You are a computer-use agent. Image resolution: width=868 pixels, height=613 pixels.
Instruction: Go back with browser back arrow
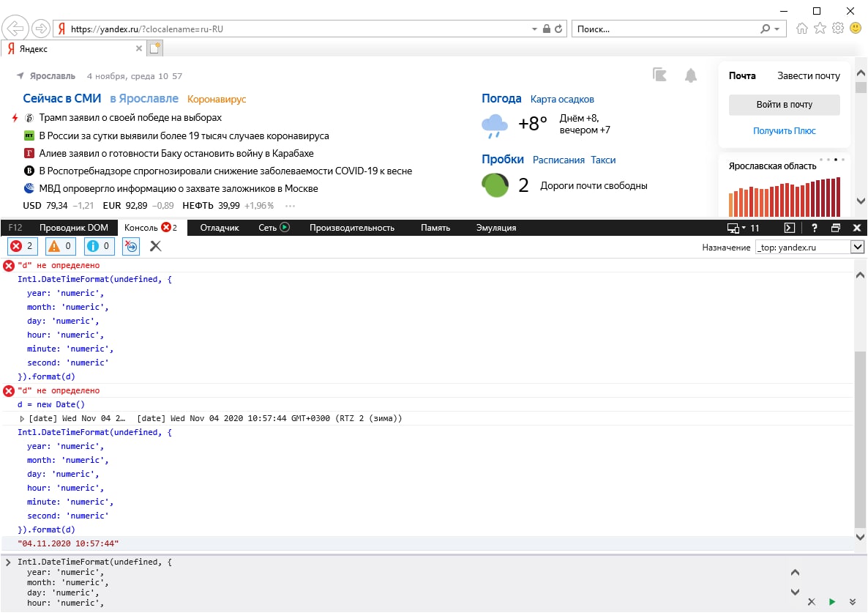15,29
